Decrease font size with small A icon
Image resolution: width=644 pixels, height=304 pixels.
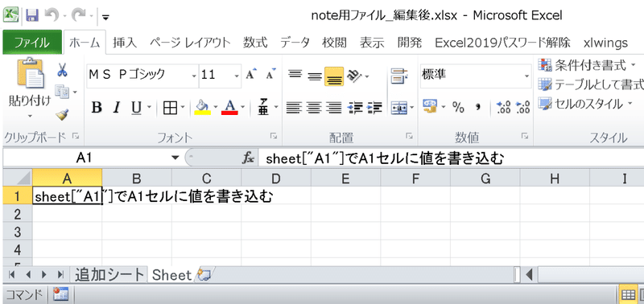[271, 75]
